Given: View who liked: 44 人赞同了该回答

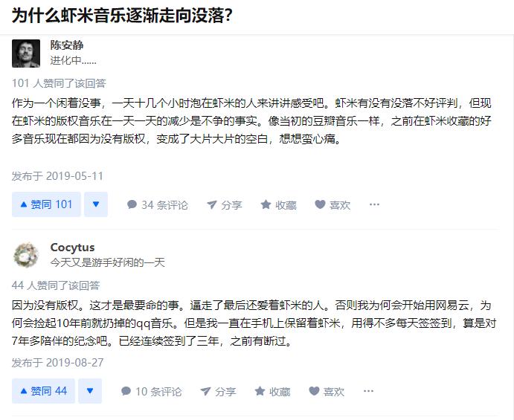Looking at the screenshot, I should pyautogui.click(x=56, y=285).
